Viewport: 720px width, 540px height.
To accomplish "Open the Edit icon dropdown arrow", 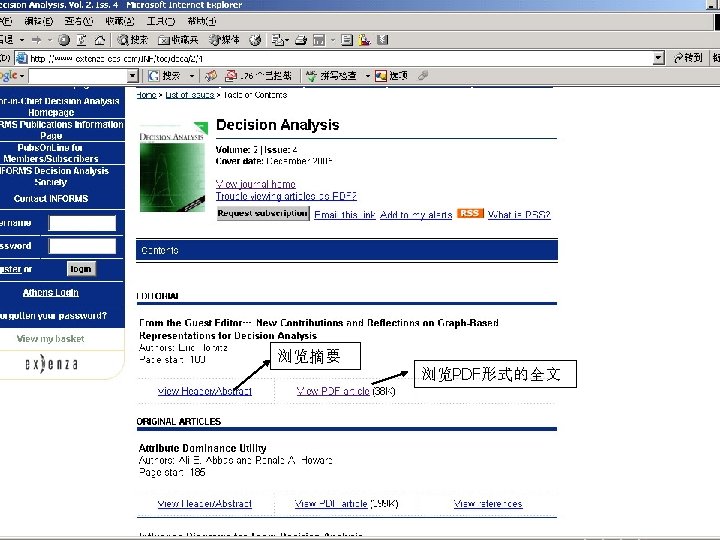I will (332, 40).
